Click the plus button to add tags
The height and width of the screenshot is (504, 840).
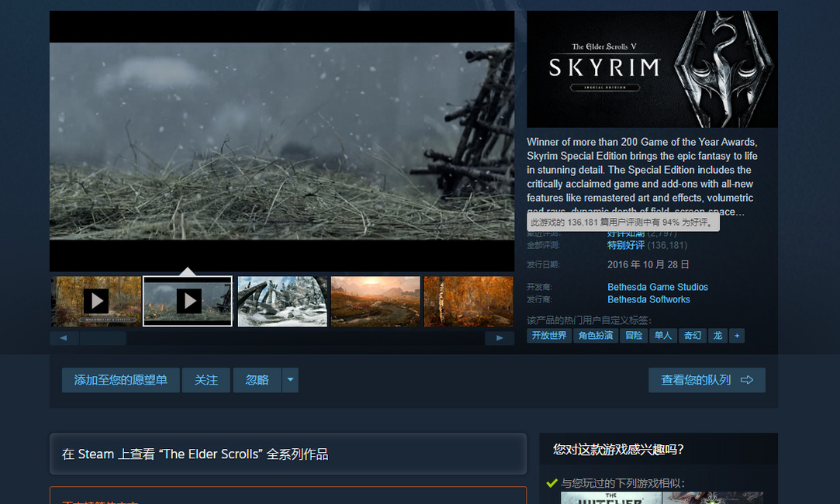[x=737, y=336]
